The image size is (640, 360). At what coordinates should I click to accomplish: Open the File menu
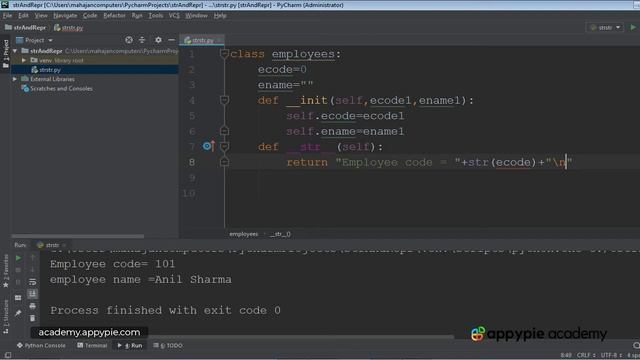7,16
